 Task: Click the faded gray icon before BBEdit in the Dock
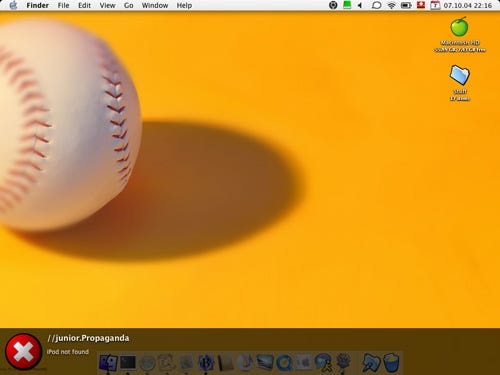pyautogui.click(x=186, y=363)
